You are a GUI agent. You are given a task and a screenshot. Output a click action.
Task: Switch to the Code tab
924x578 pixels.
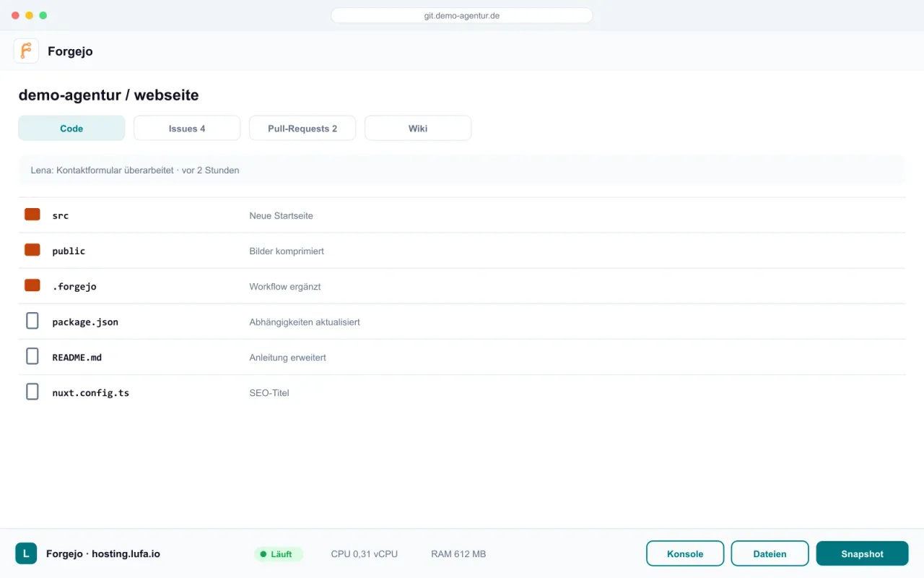71,128
